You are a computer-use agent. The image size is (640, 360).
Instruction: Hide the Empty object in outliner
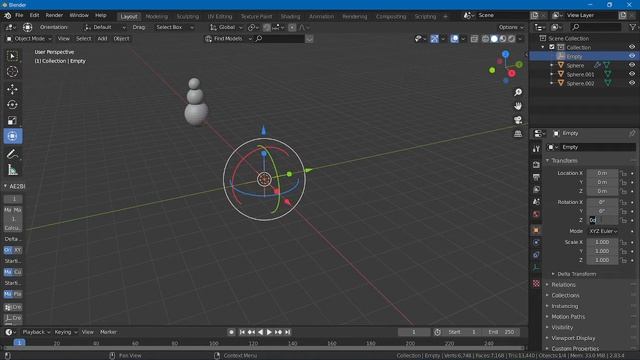tap(632, 56)
